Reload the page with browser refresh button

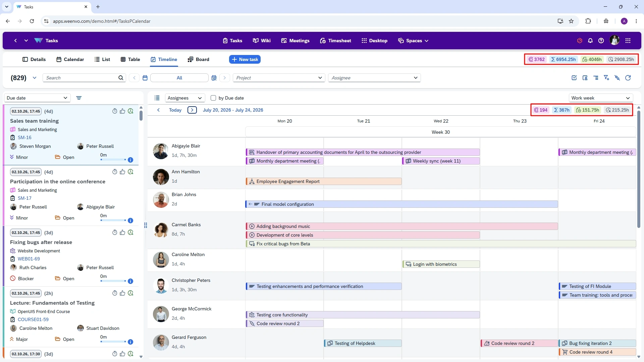[32, 21]
